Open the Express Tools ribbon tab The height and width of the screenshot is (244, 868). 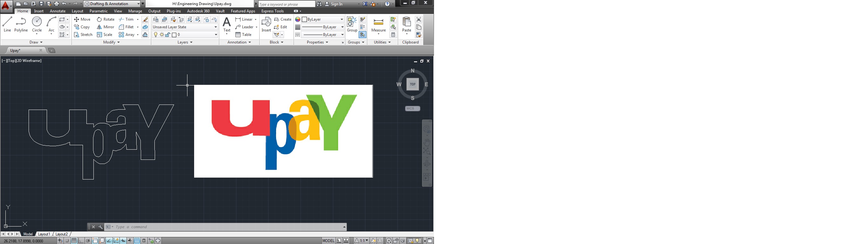(x=273, y=11)
